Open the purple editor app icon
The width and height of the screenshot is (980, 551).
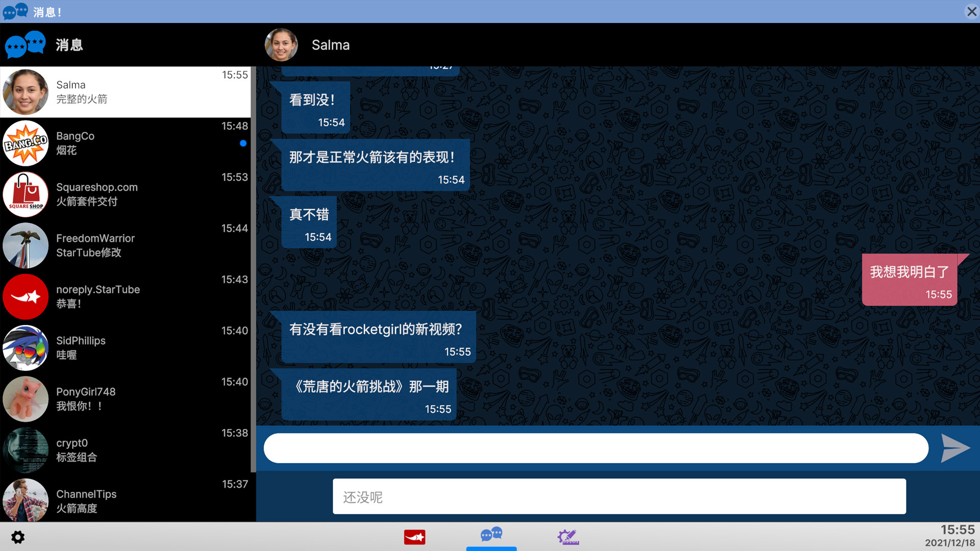[568, 537]
